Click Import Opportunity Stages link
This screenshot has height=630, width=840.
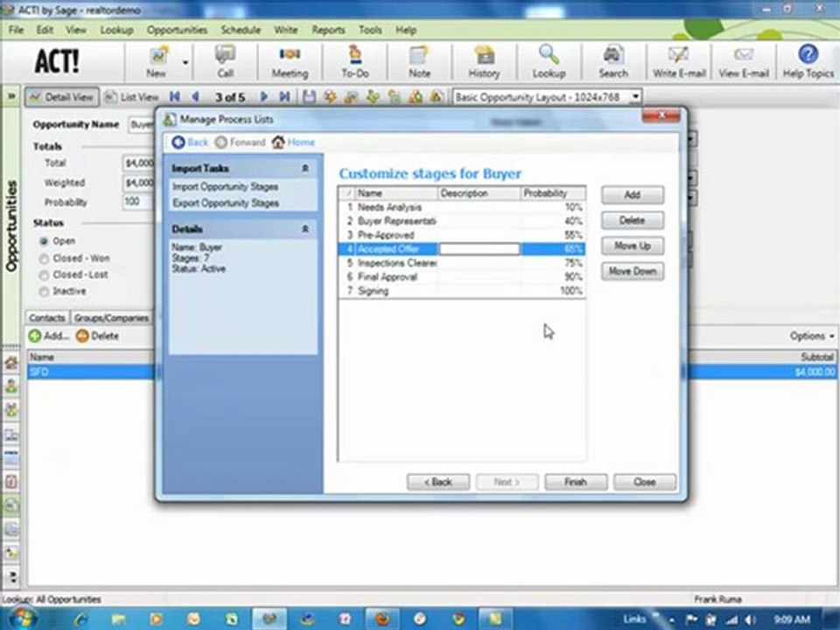tap(225, 187)
